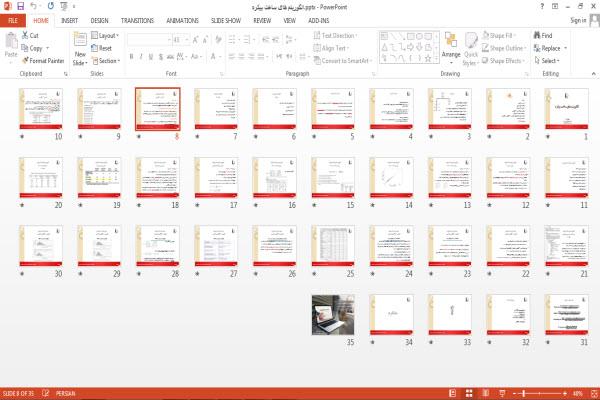Open the Select dropdown in Editing
Screen dimensions: 600x400
point(547,60)
